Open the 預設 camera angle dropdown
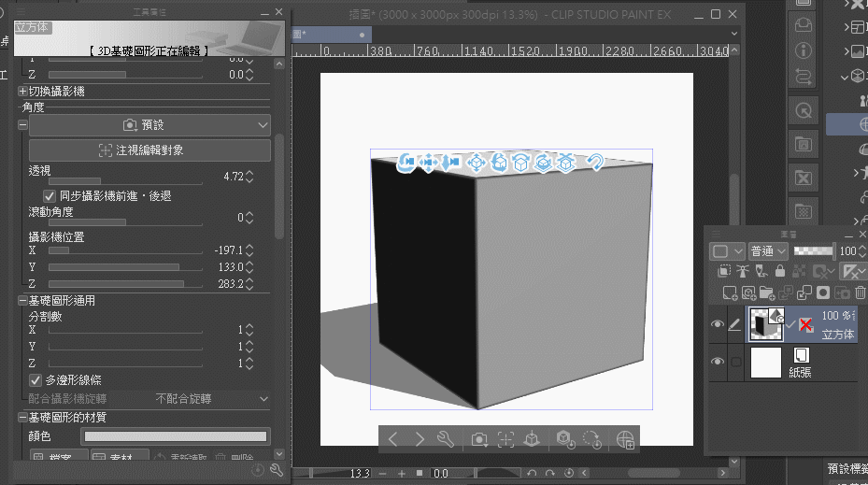The width and height of the screenshot is (868, 485). click(x=149, y=124)
